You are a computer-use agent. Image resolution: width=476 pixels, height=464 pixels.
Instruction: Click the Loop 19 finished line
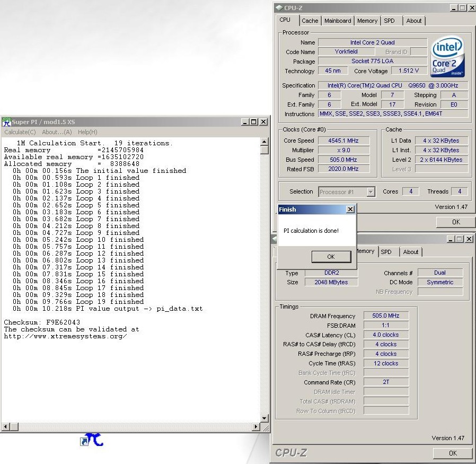[x=78, y=302]
